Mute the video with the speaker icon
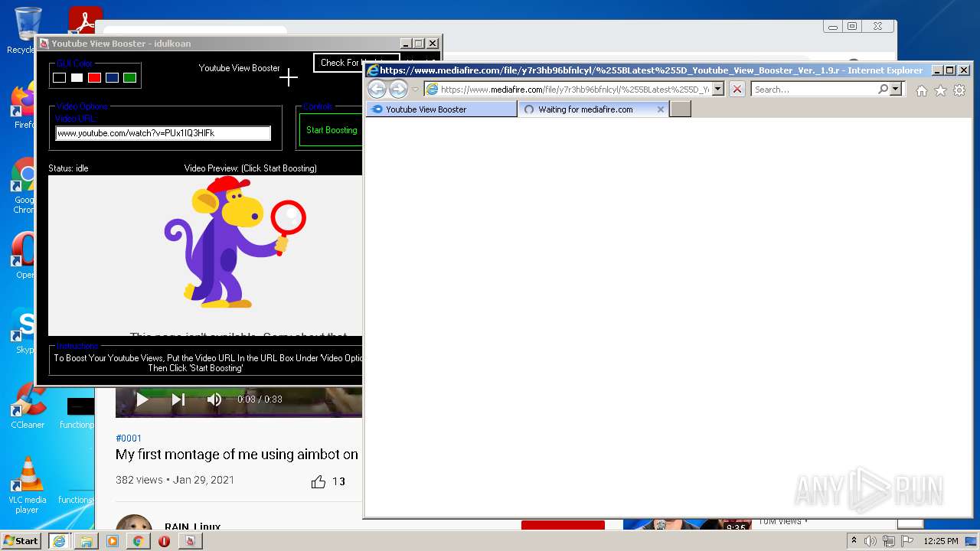Image resolution: width=980 pixels, height=551 pixels. click(214, 399)
